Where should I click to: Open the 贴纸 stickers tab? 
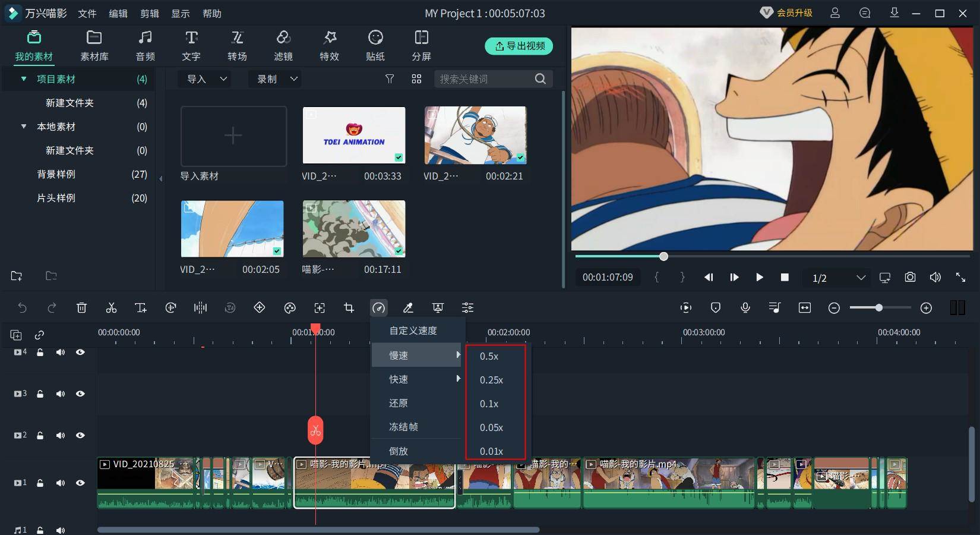tap(375, 46)
